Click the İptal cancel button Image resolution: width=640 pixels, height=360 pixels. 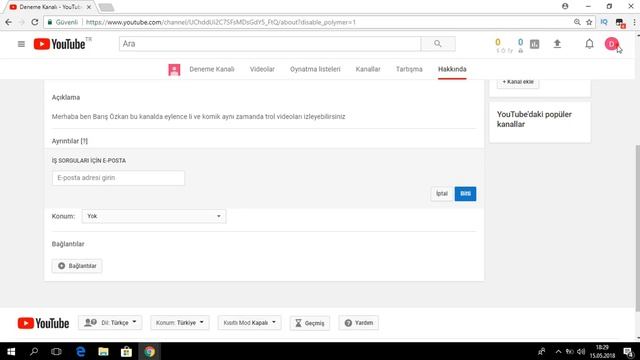point(442,193)
